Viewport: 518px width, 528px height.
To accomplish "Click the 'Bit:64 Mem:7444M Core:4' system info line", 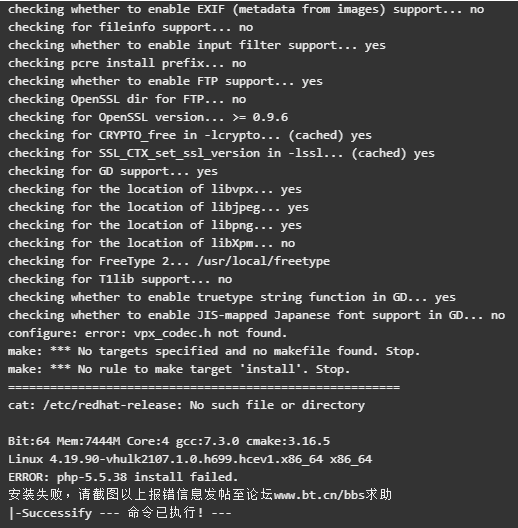I will (x=169, y=441).
